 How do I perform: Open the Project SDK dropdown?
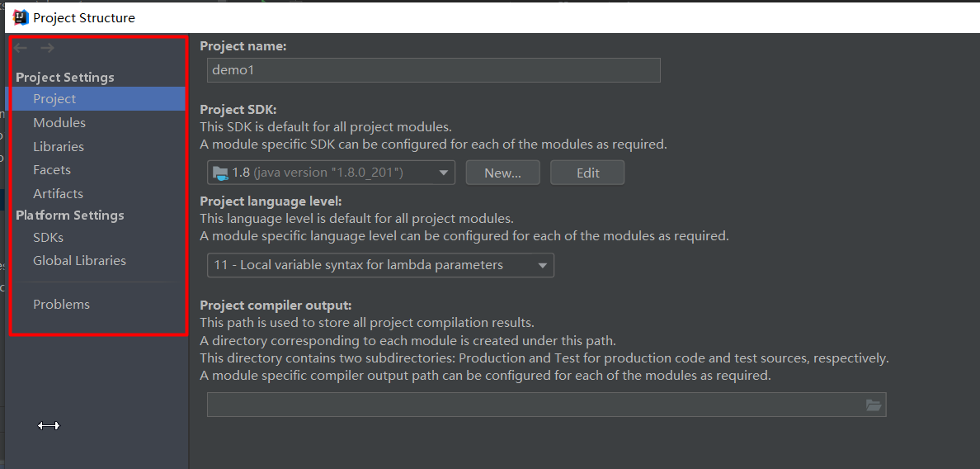point(331,173)
